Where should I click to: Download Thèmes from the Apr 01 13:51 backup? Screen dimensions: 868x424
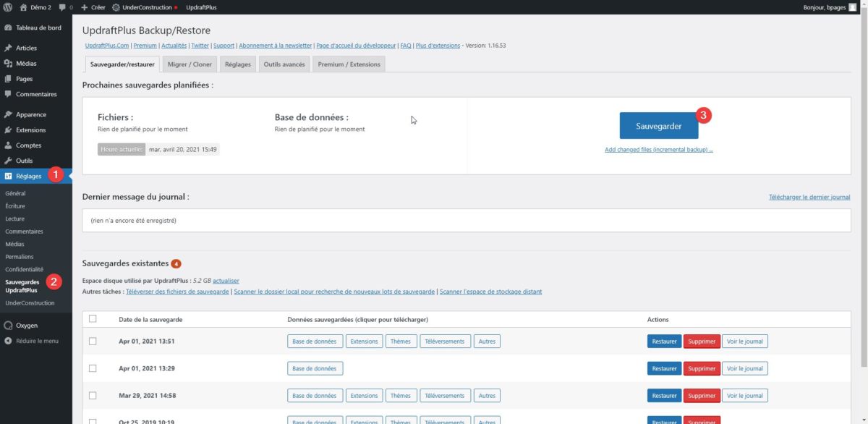point(400,341)
